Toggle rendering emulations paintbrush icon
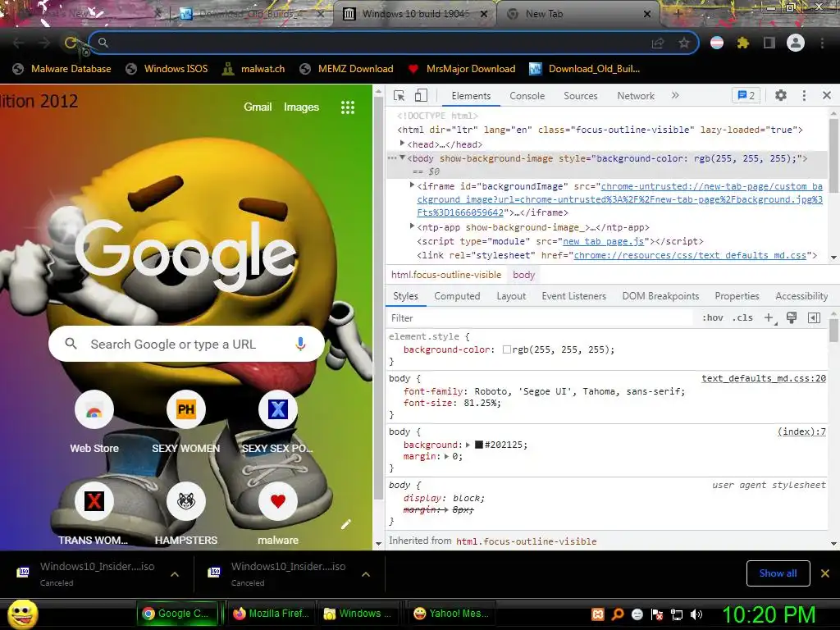The height and width of the screenshot is (630, 840). (792, 317)
